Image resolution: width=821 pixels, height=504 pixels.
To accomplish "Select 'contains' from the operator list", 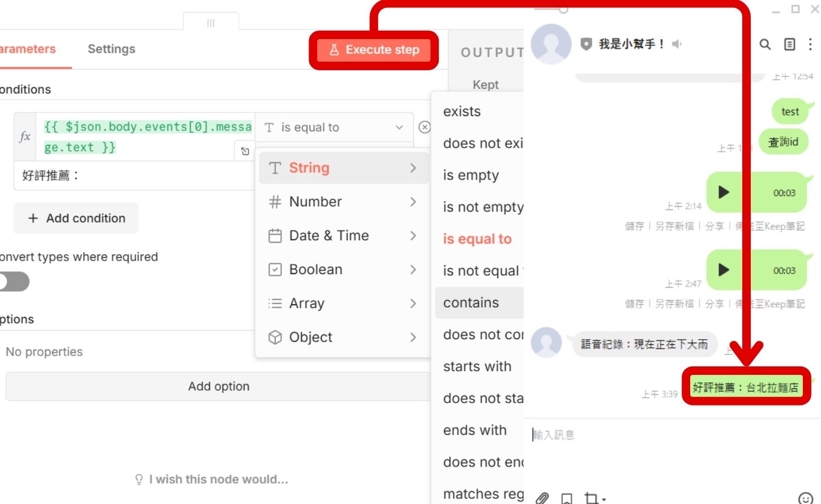I will pyautogui.click(x=471, y=303).
